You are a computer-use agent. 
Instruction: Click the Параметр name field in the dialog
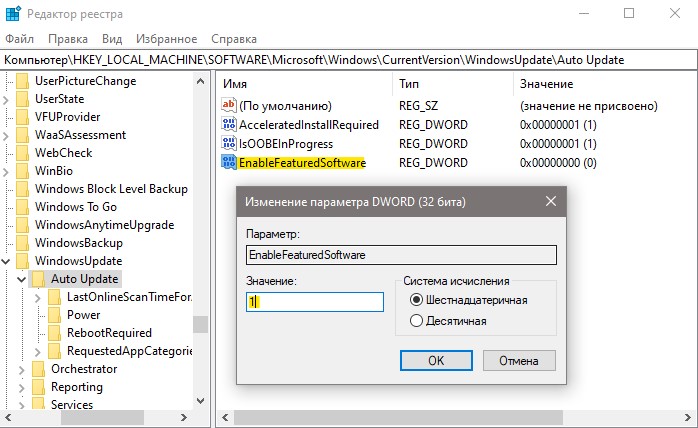click(401, 255)
